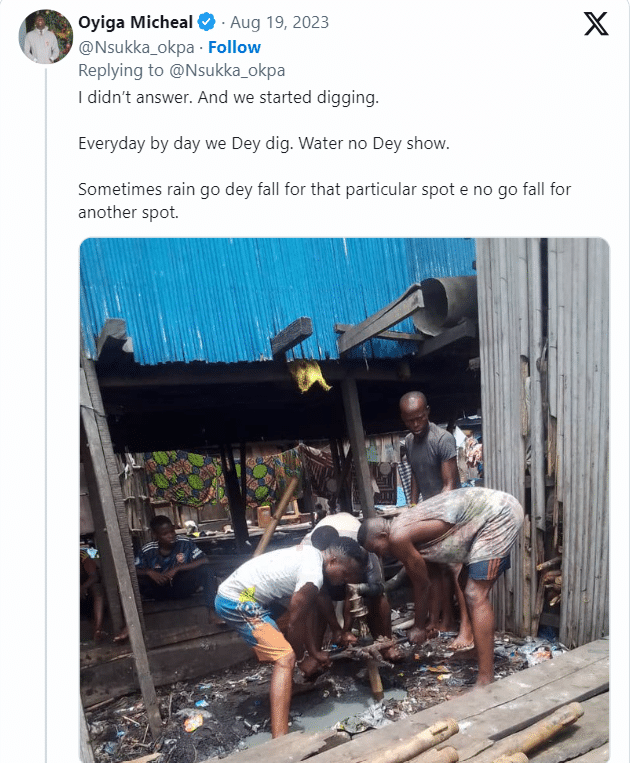Click the vertical thread line below the avatar
Screen dimensions: 631x763
click(46, 400)
